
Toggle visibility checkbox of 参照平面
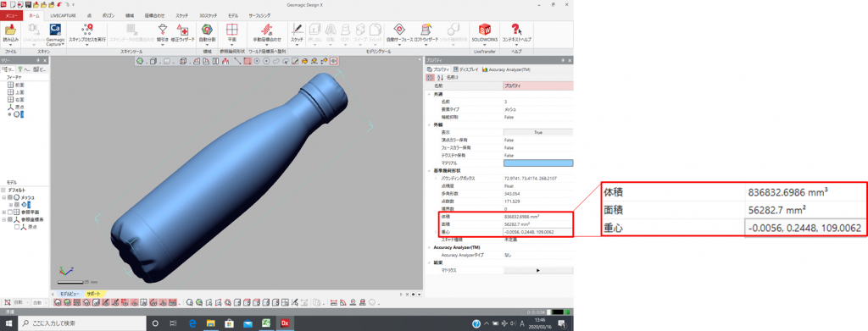pos(10,212)
